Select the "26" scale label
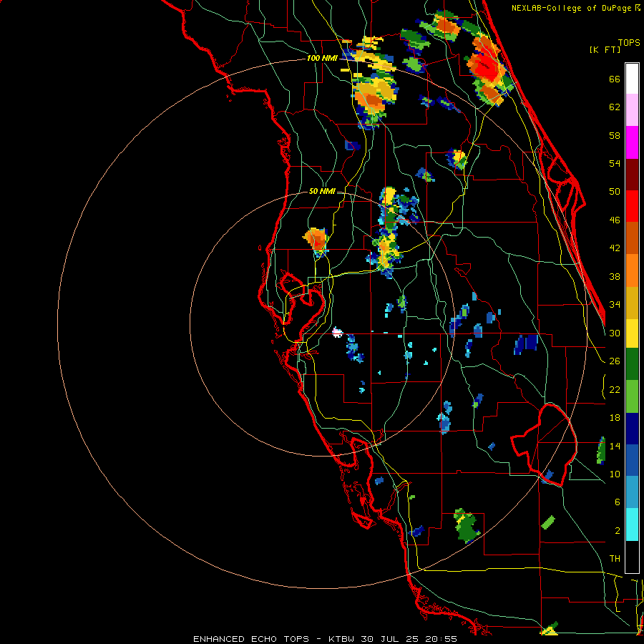The width and height of the screenshot is (644, 644). (x=615, y=361)
